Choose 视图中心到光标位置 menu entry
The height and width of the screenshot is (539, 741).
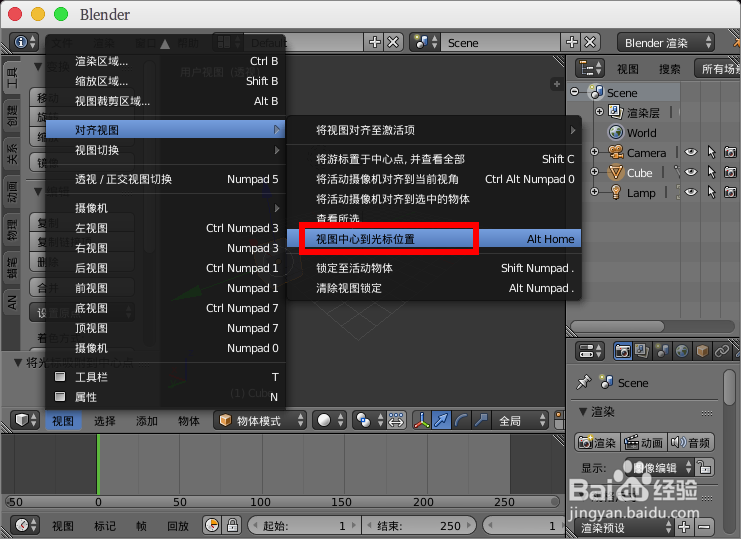click(x=434, y=239)
